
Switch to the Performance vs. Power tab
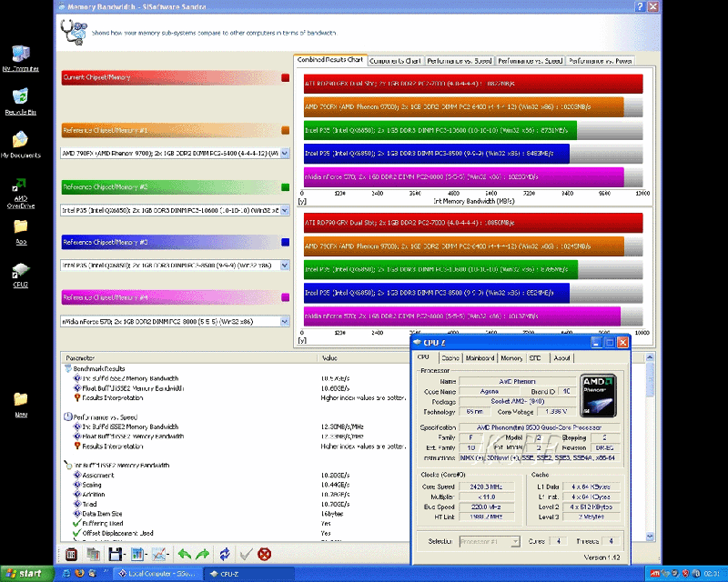[x=600, y=61]
